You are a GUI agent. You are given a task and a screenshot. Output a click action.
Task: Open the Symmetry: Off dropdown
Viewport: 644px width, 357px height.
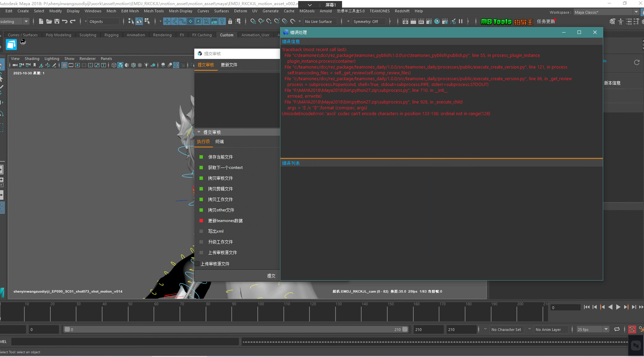pos(365,22)
